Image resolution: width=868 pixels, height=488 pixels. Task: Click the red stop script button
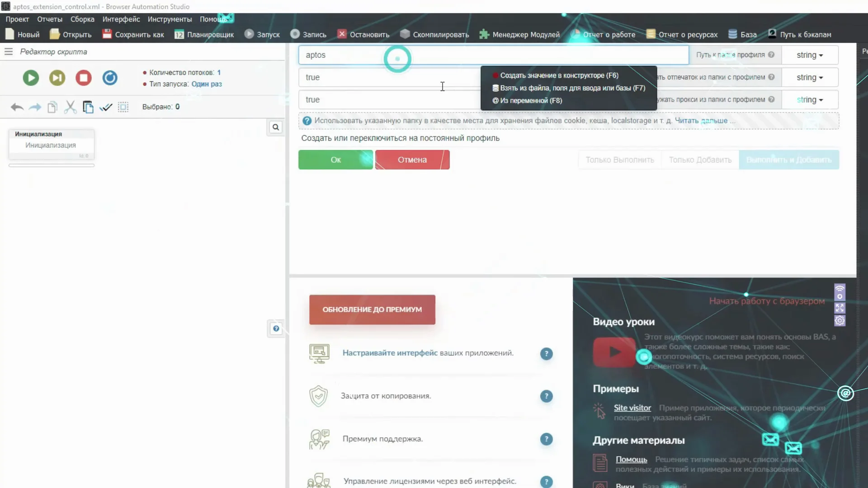(x=84, y=78)
